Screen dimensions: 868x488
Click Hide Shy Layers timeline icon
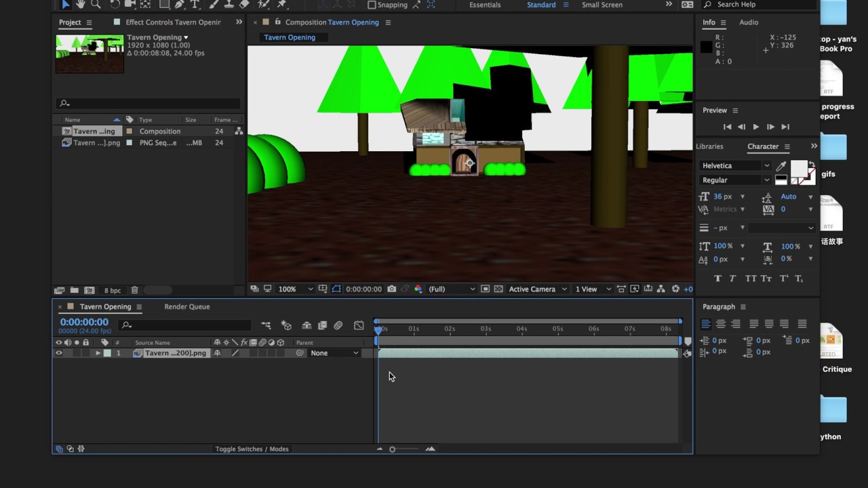[x=307, y=325]
